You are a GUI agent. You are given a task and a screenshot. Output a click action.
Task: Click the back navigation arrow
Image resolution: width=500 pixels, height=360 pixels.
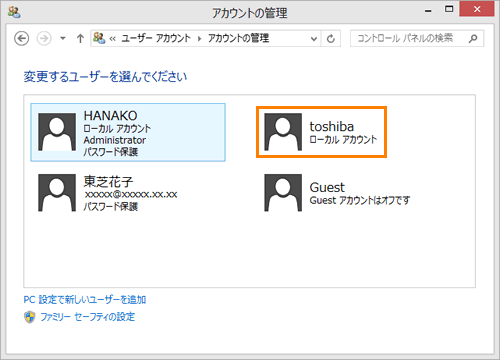pos(22,39)
